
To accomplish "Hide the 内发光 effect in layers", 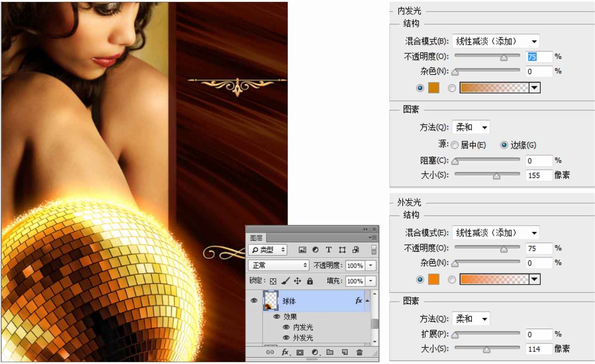I will [286, 327].
